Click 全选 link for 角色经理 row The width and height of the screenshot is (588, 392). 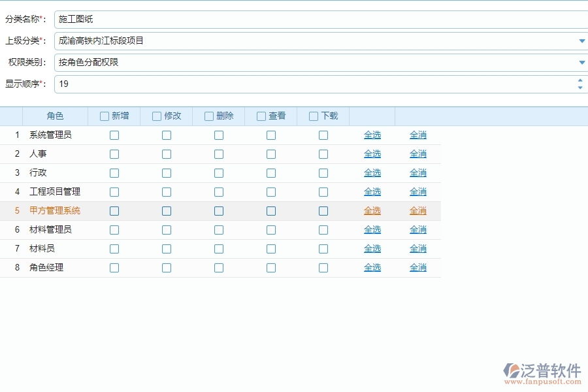372,267
